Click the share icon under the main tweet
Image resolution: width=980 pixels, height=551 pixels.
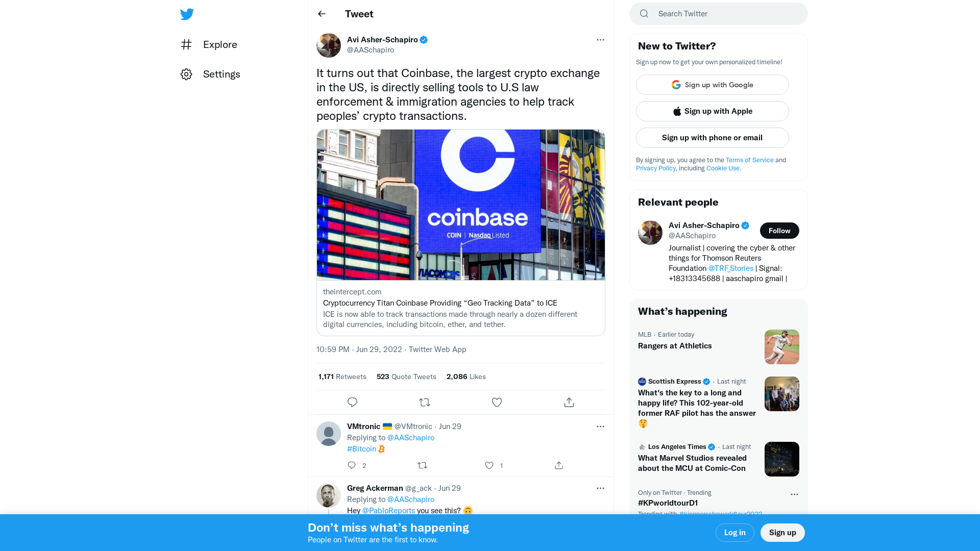point(569,402)
